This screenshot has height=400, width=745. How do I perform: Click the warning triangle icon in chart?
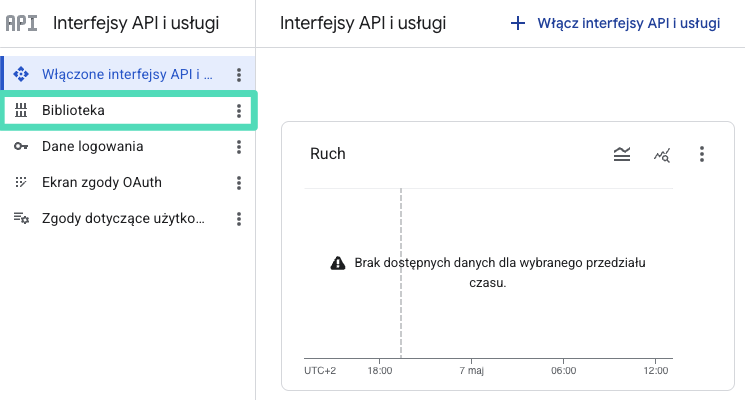338,263
